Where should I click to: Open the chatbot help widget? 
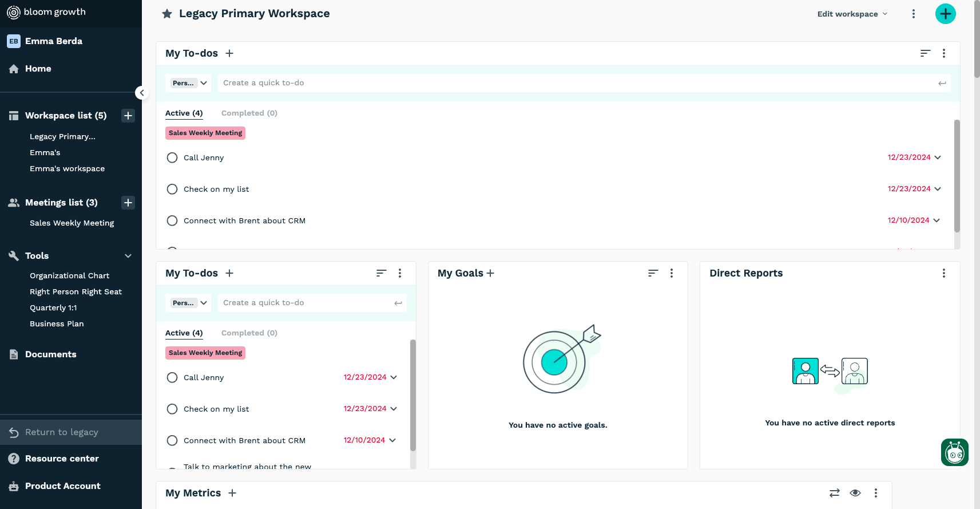[954, 452]
